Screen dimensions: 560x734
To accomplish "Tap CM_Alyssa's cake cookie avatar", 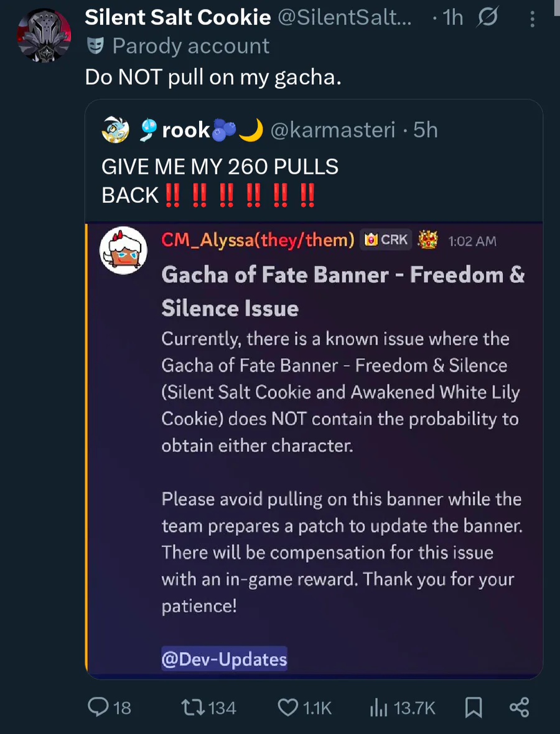I will (123, 250).
